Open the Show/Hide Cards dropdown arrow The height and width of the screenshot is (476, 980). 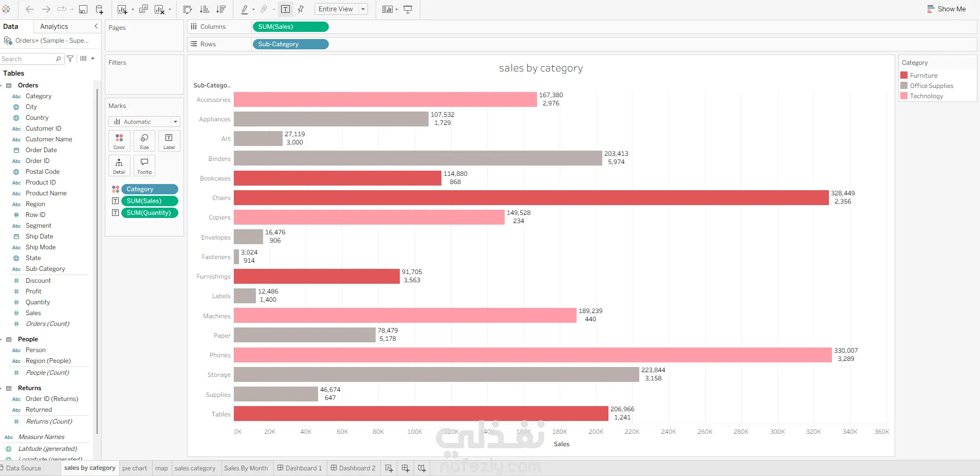click(x=396, y=10)
